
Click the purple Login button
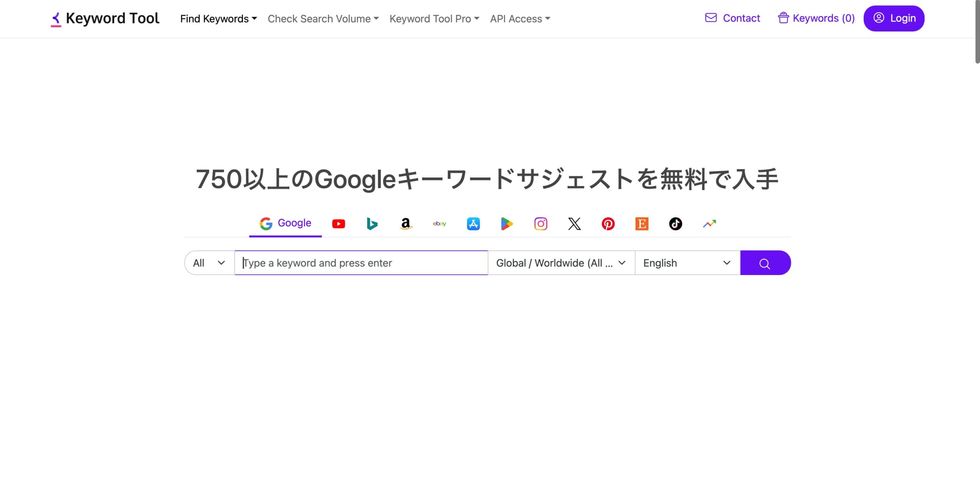893,18
